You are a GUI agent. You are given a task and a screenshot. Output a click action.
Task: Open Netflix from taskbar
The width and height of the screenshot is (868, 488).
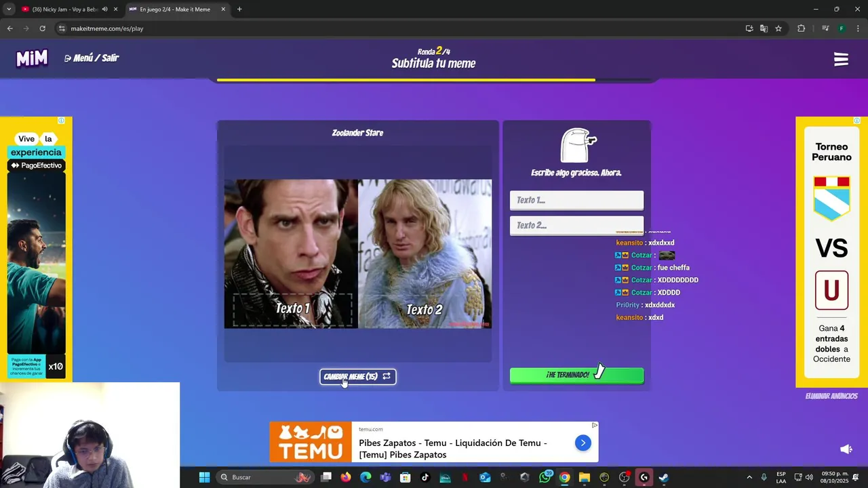click(465, 477)
